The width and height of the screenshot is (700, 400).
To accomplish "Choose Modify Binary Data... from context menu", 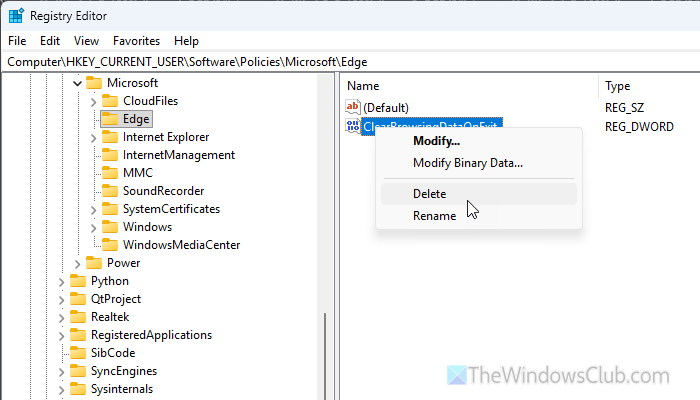I will tap(479, 163).
